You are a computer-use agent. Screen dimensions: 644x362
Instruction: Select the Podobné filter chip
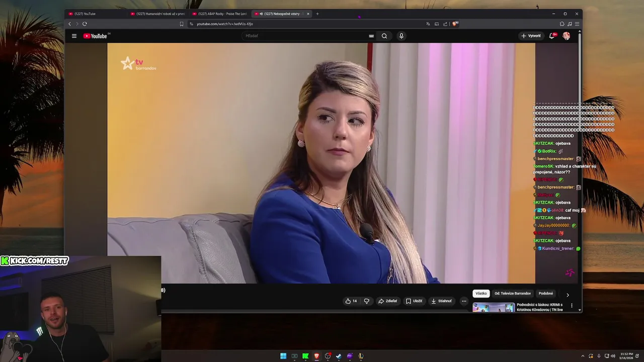pos(546,294)
